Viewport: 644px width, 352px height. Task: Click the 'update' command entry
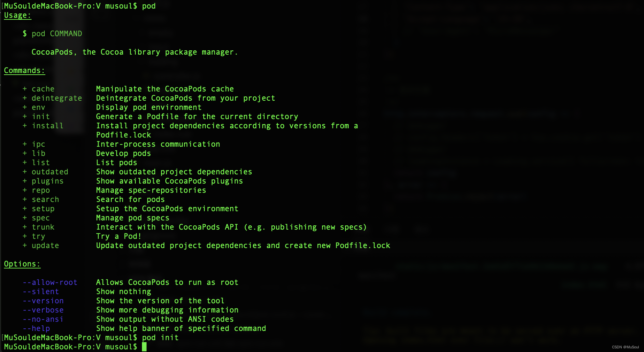pos(45,245)
